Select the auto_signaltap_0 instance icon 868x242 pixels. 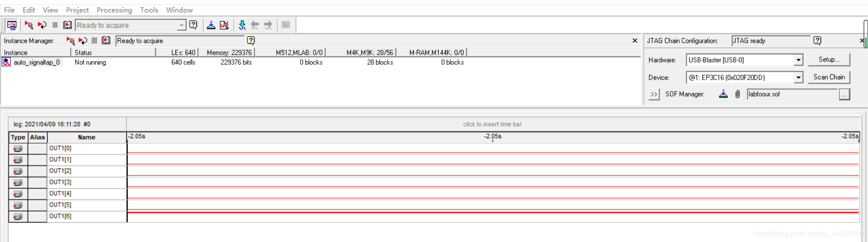(6, 62)
